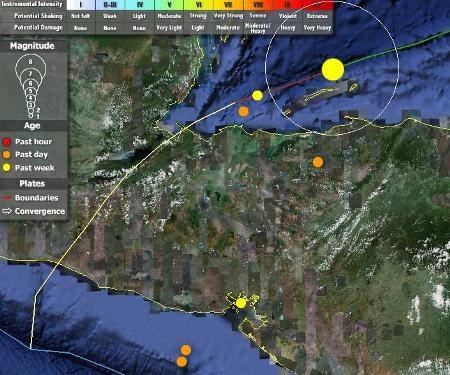Select the small yellow marker on the plate boundary
450x375 pixels.
(257, 96)
